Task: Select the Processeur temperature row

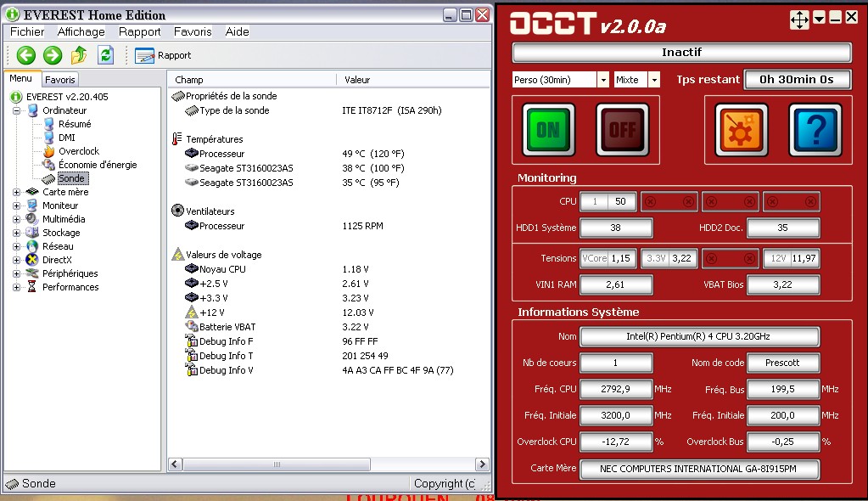Action: 329,154
